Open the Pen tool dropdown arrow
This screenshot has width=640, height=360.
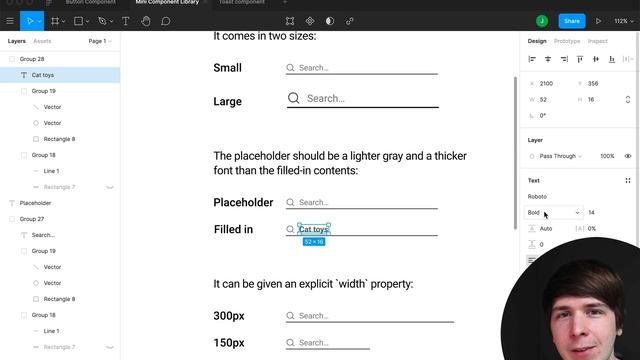111,21
